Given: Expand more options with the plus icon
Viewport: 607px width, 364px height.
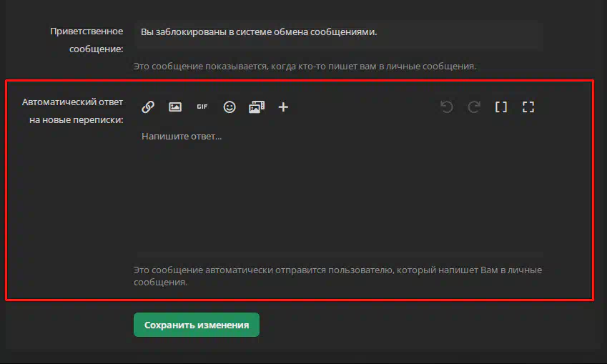Looking at the screenshot, I should (x=283, y=107).
